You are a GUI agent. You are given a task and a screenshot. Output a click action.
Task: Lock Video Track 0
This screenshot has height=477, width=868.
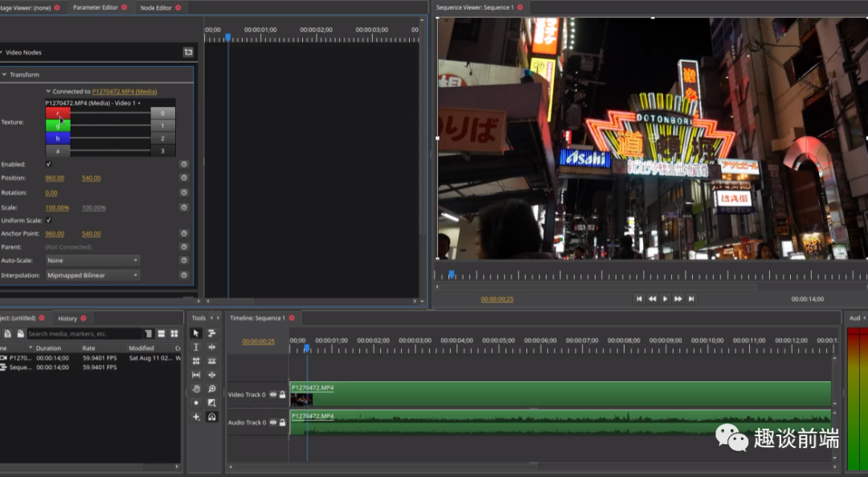(x=282, y=394)
